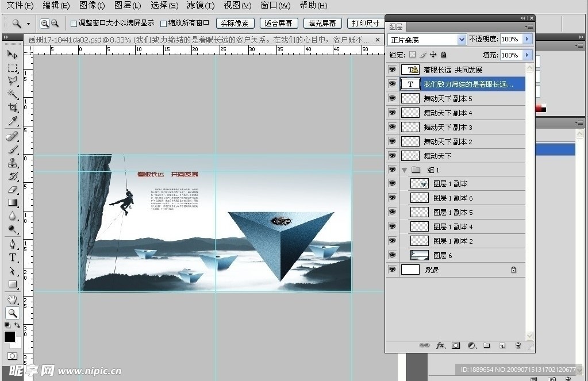
Task: Click the delete layer trash icon
Action: tap(518, 345)
